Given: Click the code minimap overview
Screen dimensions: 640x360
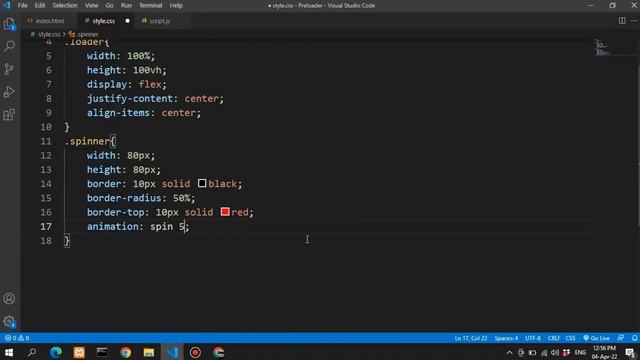Looking at the screenshot, I should tap(602, 48).
